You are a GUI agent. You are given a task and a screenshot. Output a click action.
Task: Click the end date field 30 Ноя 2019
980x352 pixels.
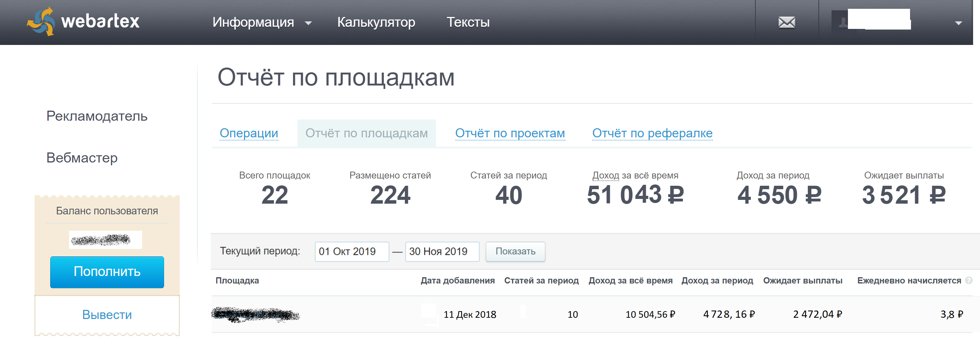(442, 251)
